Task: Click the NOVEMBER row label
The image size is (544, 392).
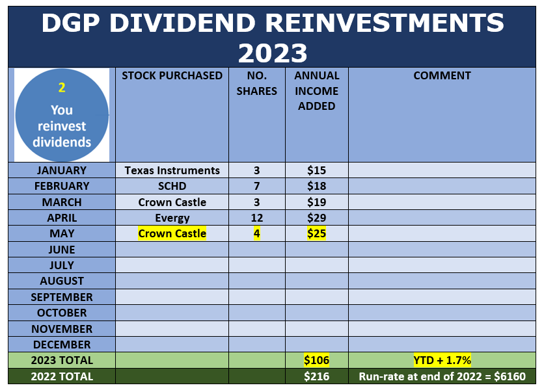Action: point(62,329)
